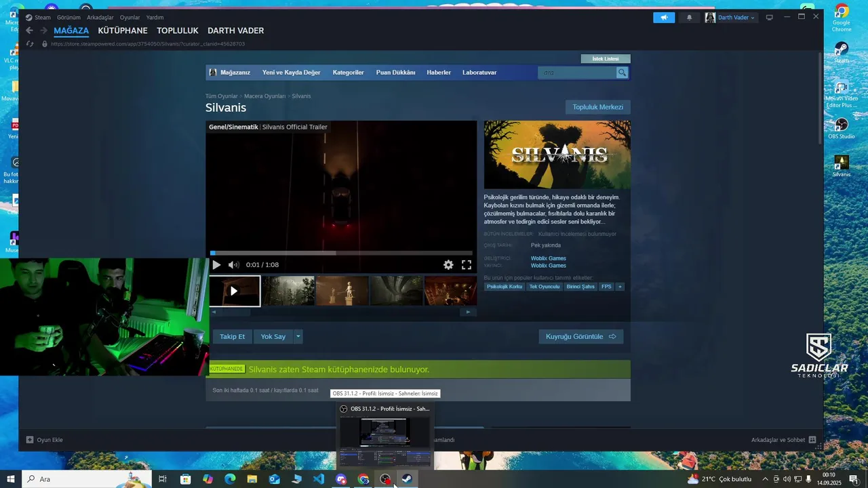Open İstek Listesi wishlist button
This screenshot has height=488, width=868.
(x=606, y=59)
